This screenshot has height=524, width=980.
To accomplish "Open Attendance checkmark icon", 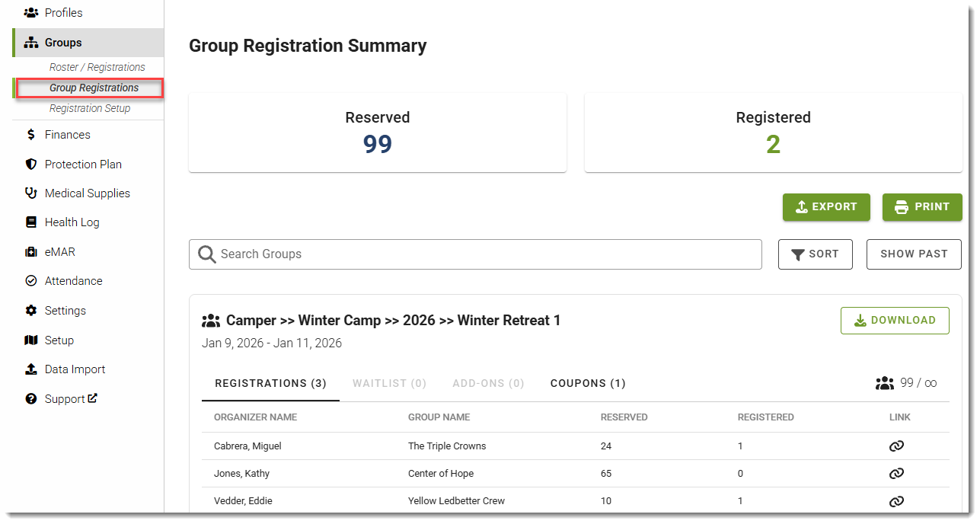I will (x=31, y=281).
